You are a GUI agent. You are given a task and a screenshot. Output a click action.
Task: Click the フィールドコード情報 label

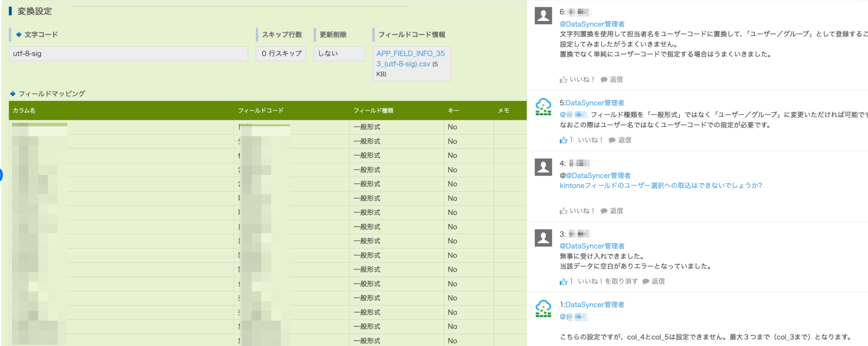pyautogui.click(x=412, y=35)
